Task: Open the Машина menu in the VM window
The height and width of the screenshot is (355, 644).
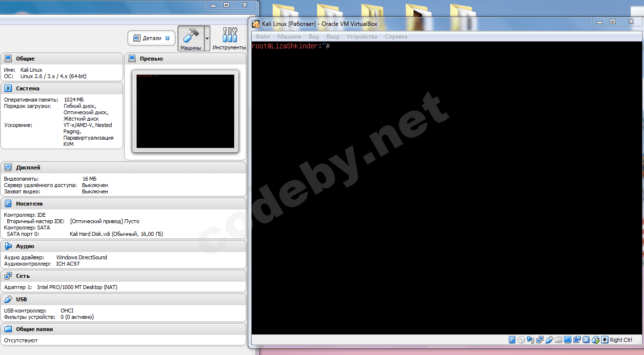Action: coord(289,37)
